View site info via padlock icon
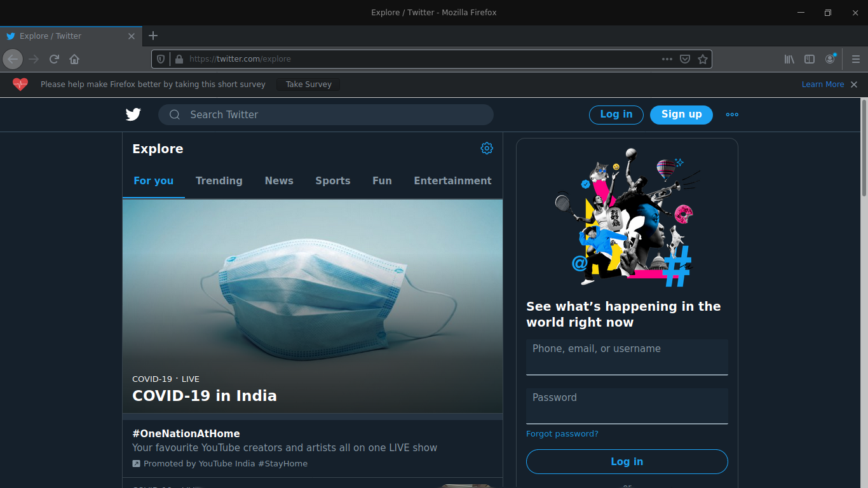868x488 pixels. tap(179, 59)
